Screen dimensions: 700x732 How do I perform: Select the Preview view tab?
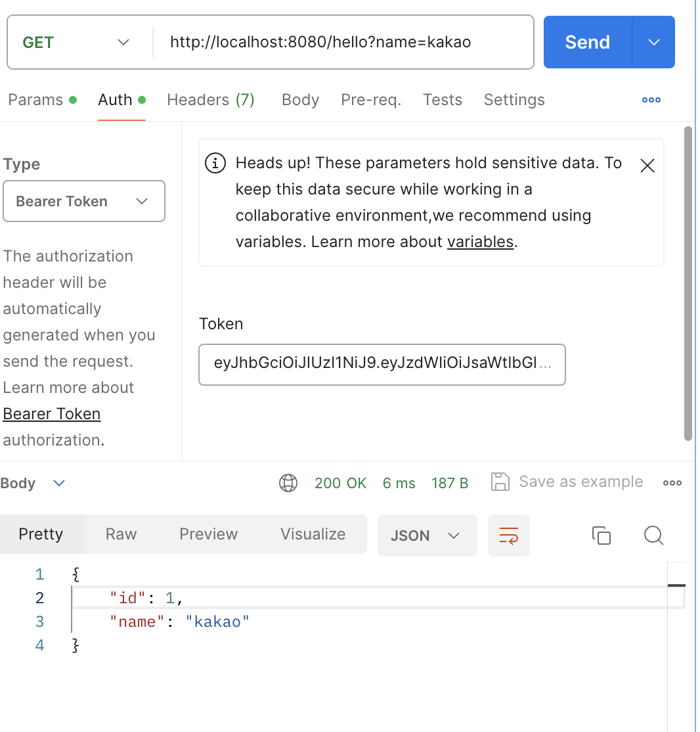[209, 534]
